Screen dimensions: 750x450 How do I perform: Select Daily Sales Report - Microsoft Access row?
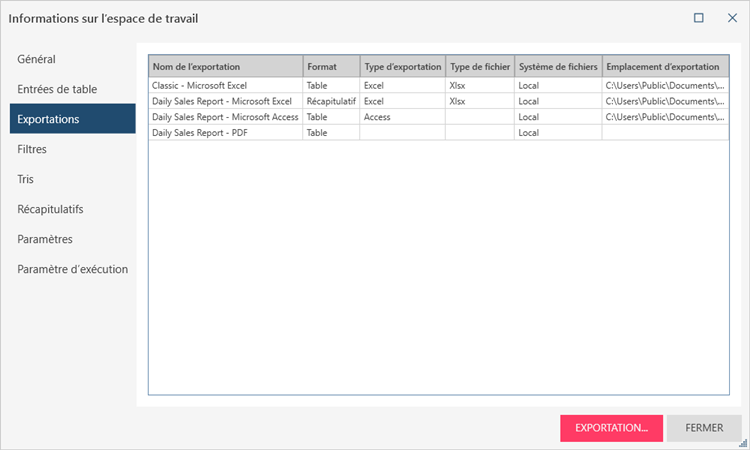click(x=225, y=117)
